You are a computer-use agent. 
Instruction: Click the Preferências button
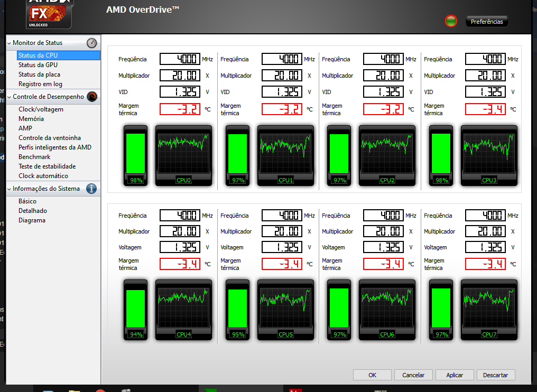(487, 22)
